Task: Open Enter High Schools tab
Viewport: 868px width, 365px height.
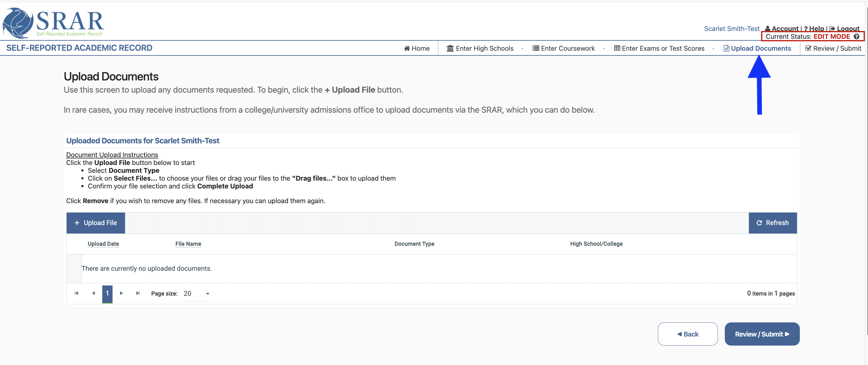Action: (480, 48)
